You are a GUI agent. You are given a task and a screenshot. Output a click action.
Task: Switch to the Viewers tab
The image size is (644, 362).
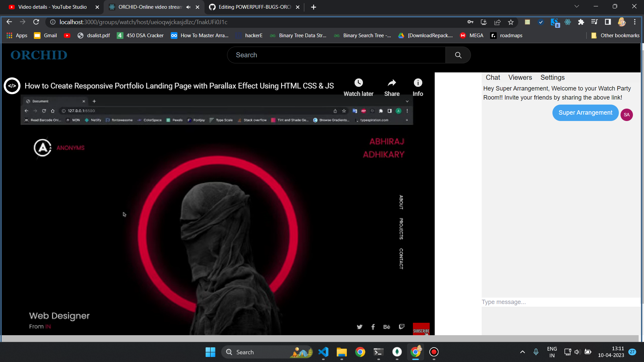click(x=520, y=77)
